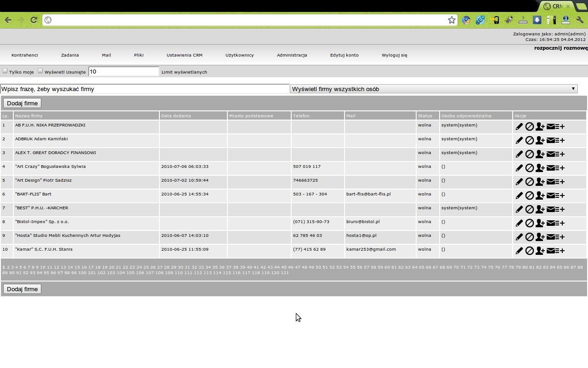The height and width of the screenshot is (368, 588).
Task: Click the Dodaj firme button
Action: tap(22, 103)
